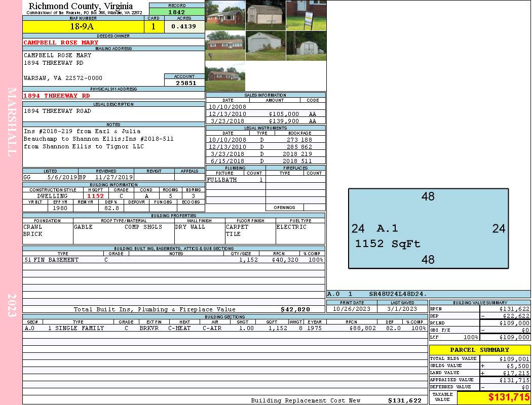Viewport: 532px width, 405px height.
Task: Click the physical address 1894 THREEWAY RD
Action: [57, 96]
